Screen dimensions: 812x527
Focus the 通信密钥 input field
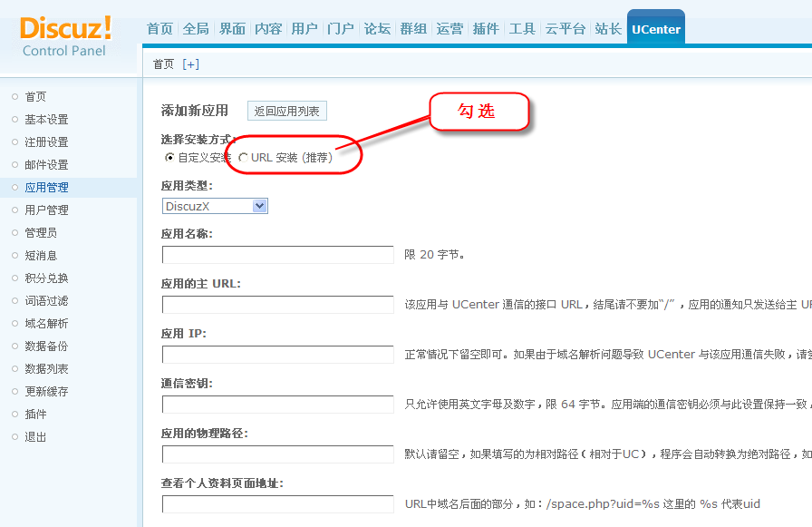[278, 405]
